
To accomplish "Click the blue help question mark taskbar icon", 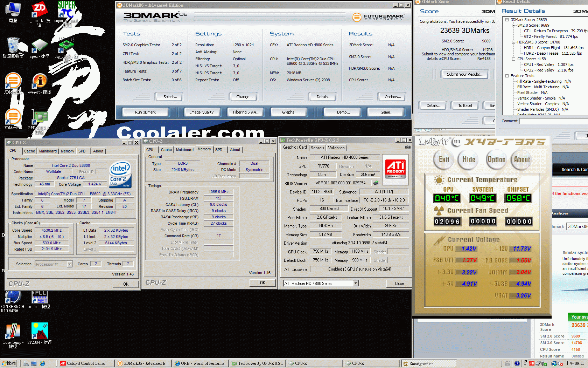I will point(517,363).
